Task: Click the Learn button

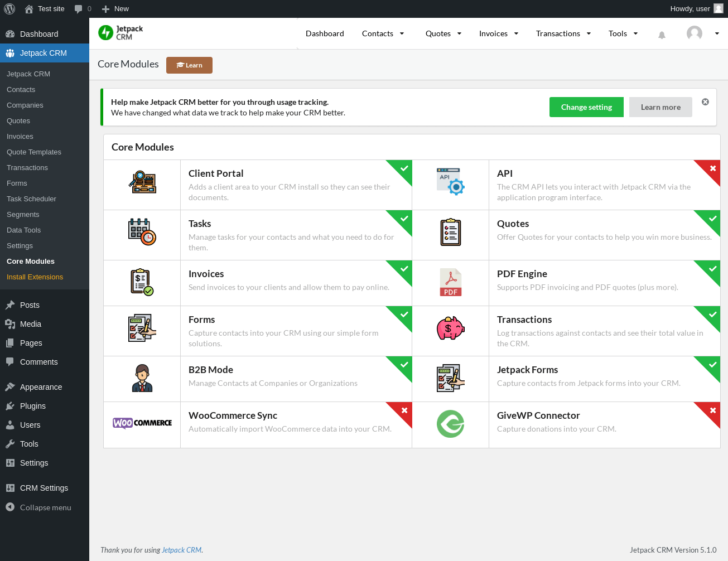Action: coord(189,65)
